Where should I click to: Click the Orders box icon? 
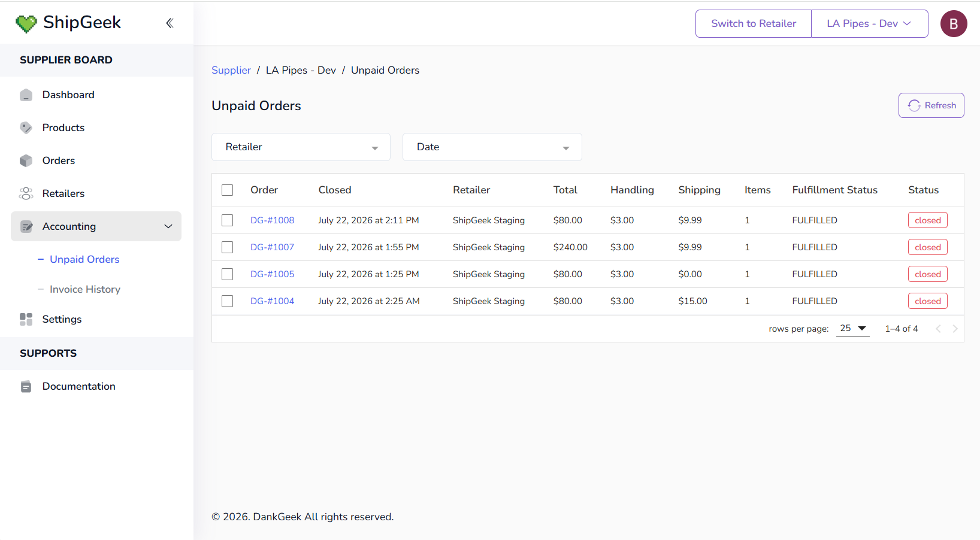[x=26, y=160]
